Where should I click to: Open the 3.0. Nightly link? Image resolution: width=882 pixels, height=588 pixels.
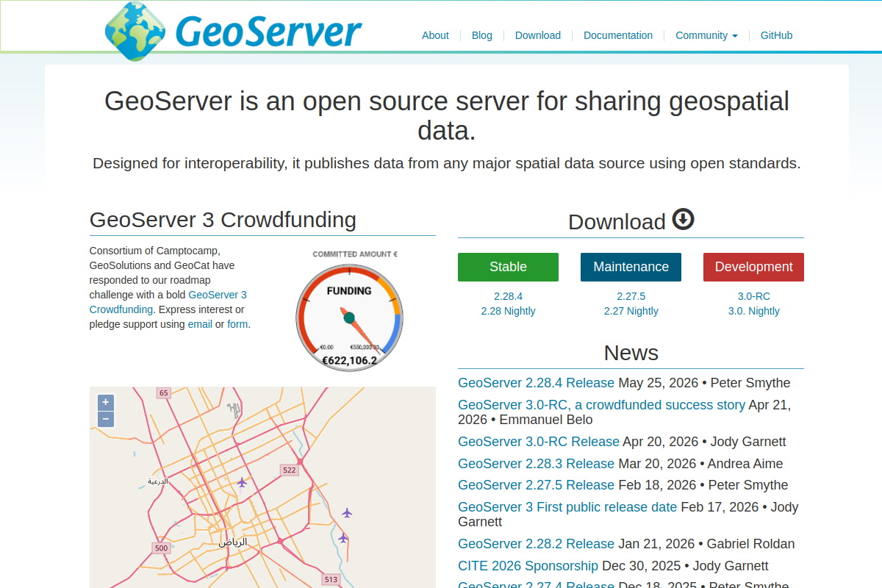pyautogui.click(x=753, y=311)
